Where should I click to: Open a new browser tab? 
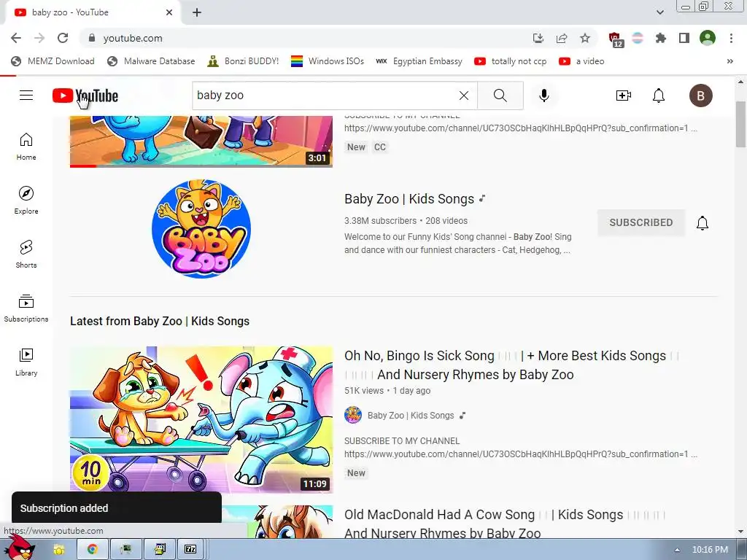click(x=197, y=13)
